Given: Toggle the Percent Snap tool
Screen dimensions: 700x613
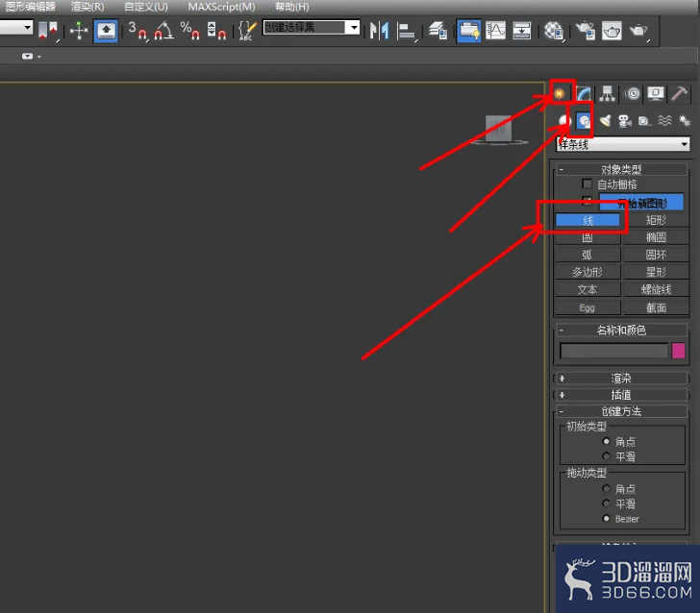Looking at the screenshot, I should [190, 31].
